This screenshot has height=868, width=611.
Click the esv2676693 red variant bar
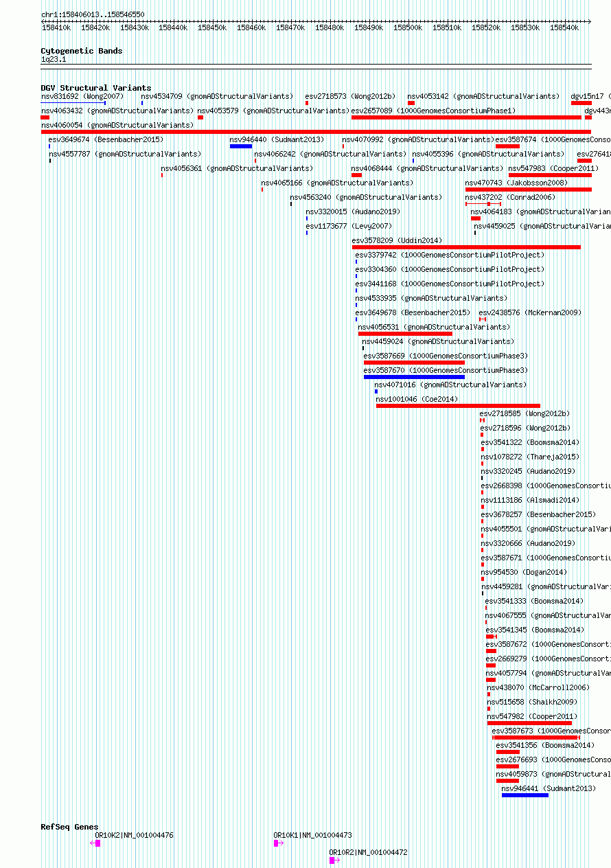508,766
